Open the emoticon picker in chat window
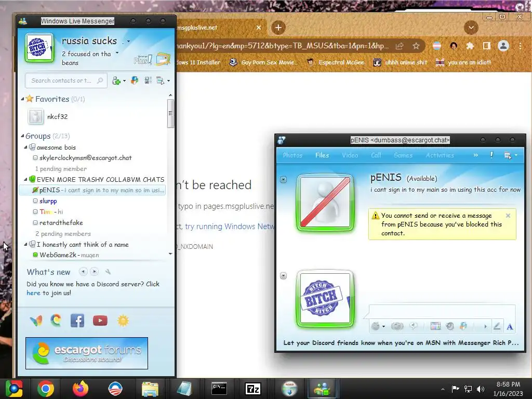 click(x=375, y=326)
